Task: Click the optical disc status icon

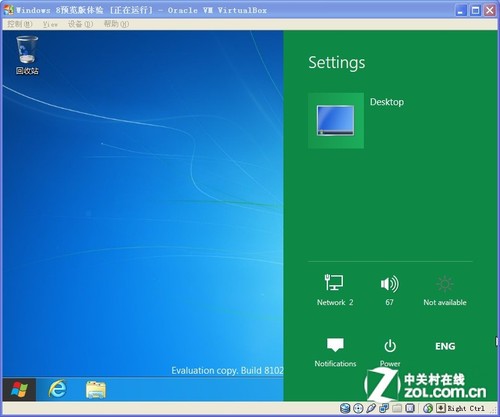Action: pos(358,408)
